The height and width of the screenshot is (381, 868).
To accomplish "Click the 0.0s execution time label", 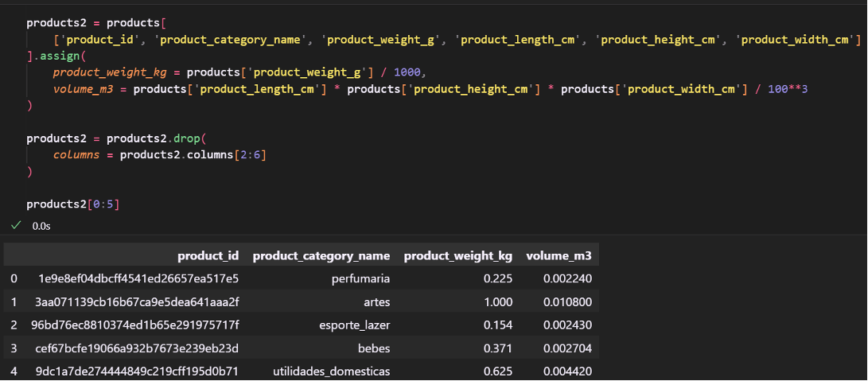I will pos(41,226).
